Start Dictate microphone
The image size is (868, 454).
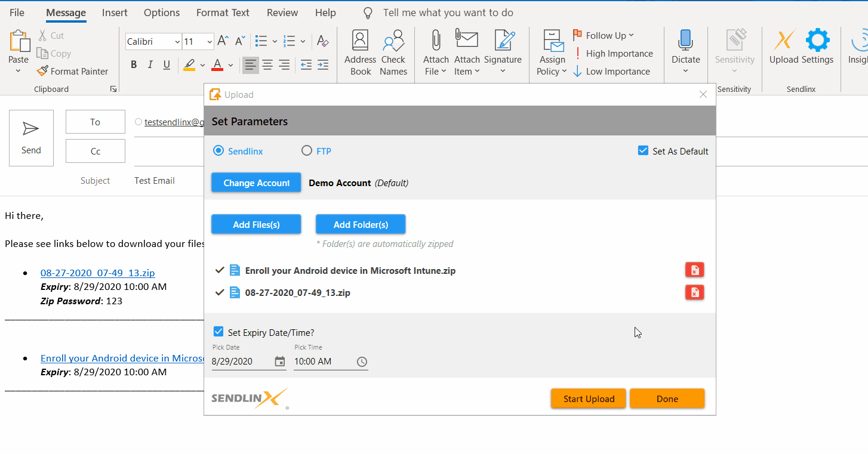point(686,41)
